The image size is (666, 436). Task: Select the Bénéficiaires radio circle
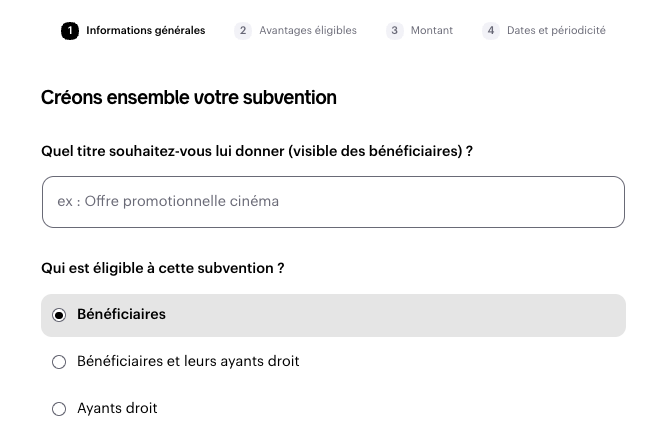pos(59,315)
